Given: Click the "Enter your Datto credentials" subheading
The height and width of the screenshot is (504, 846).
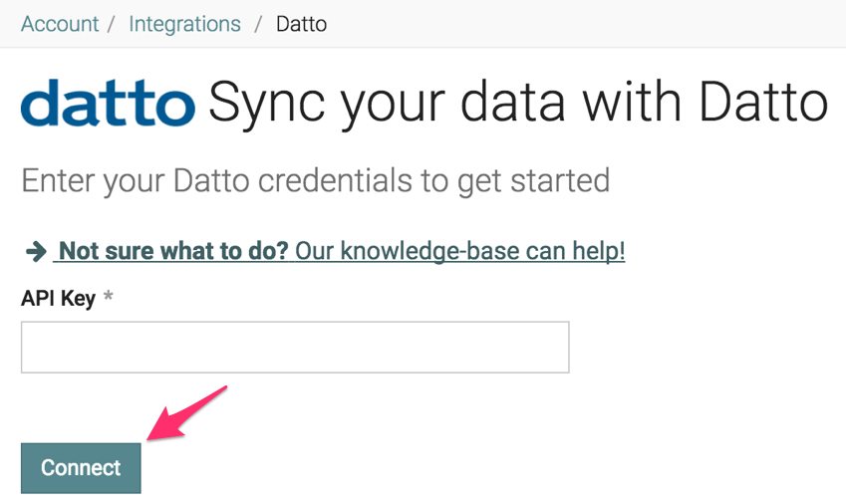Looking at the screenshot, I should click(x=315, y=180).
